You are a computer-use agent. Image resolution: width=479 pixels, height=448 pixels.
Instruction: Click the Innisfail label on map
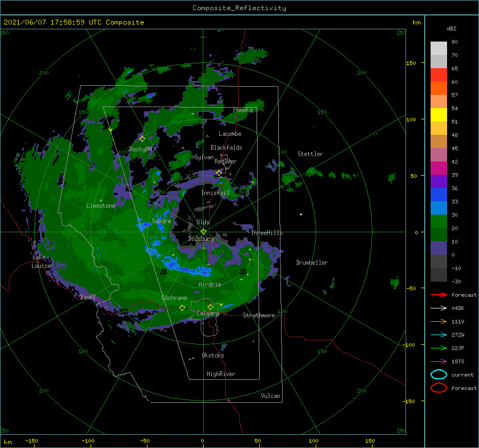click(x=215, y=193)
